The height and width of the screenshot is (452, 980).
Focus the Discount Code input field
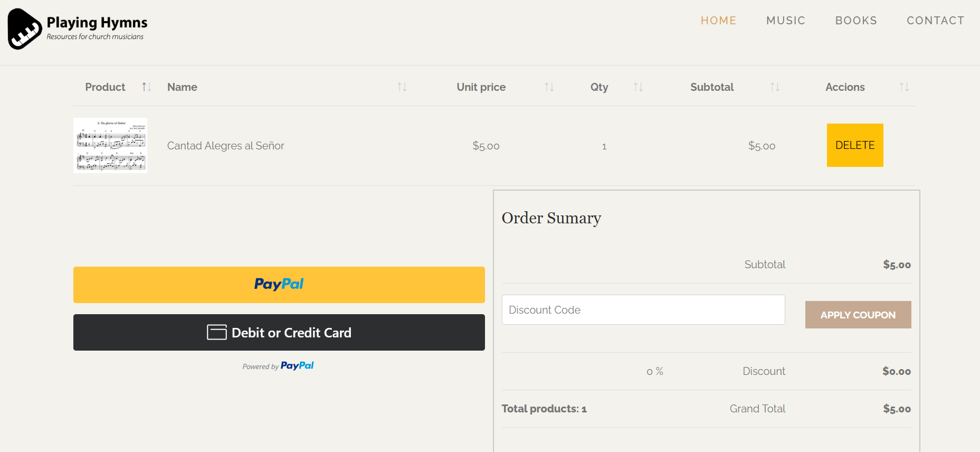tap(643, 310)
